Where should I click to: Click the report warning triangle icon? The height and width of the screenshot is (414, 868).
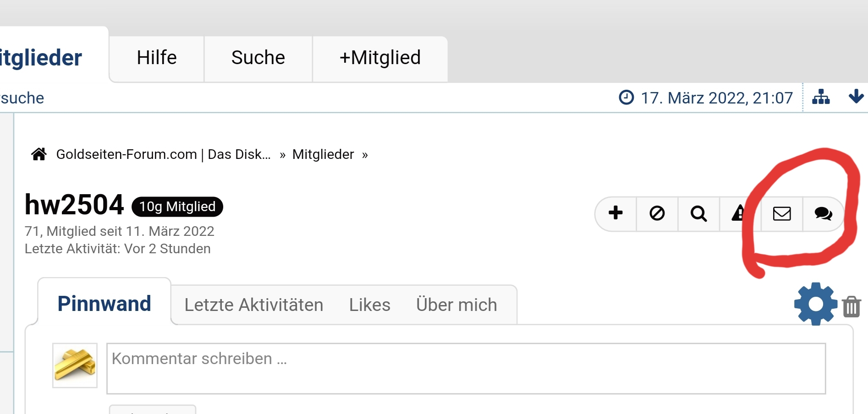pos(737,213)
